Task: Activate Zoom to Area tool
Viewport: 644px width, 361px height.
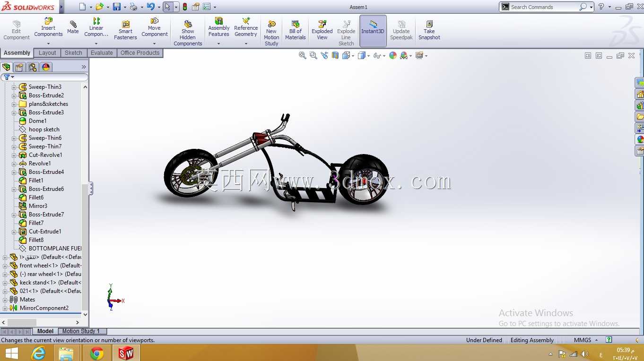Action: click(x=313, y=55)
